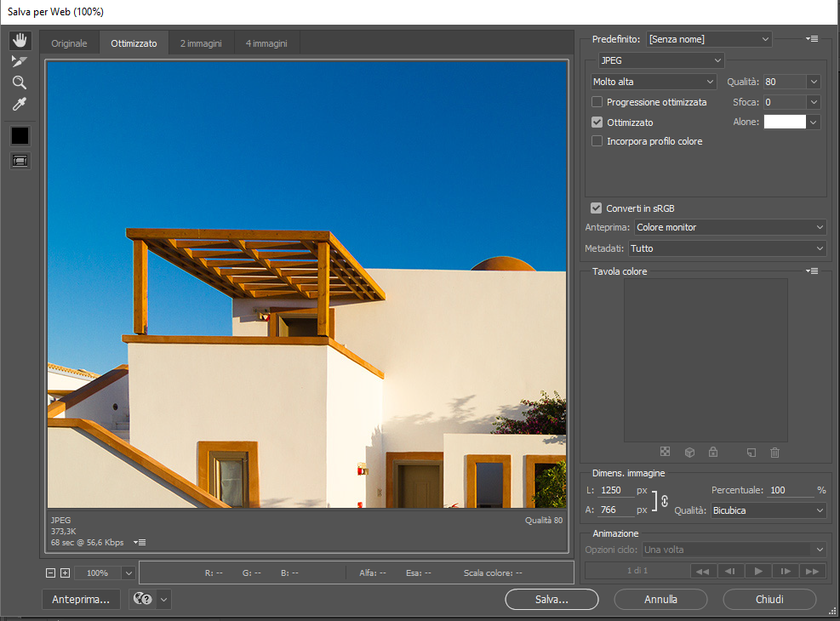This screenshot has width=840, height=621.
Task: Switch to the Originale tab
Action: (x=69, y=43)
